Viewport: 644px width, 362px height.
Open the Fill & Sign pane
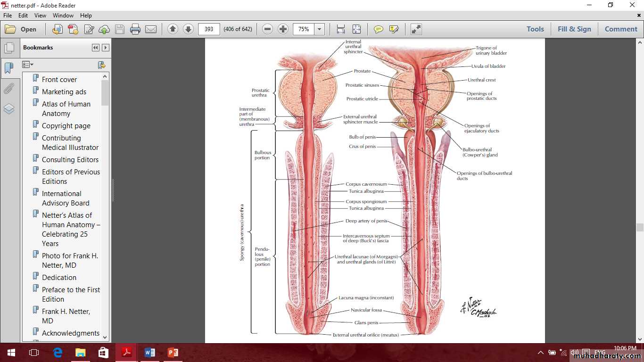[574, 29]
